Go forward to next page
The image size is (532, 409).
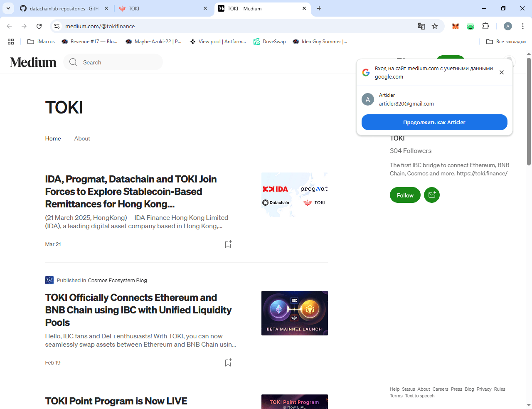click(x=24, y=26)
